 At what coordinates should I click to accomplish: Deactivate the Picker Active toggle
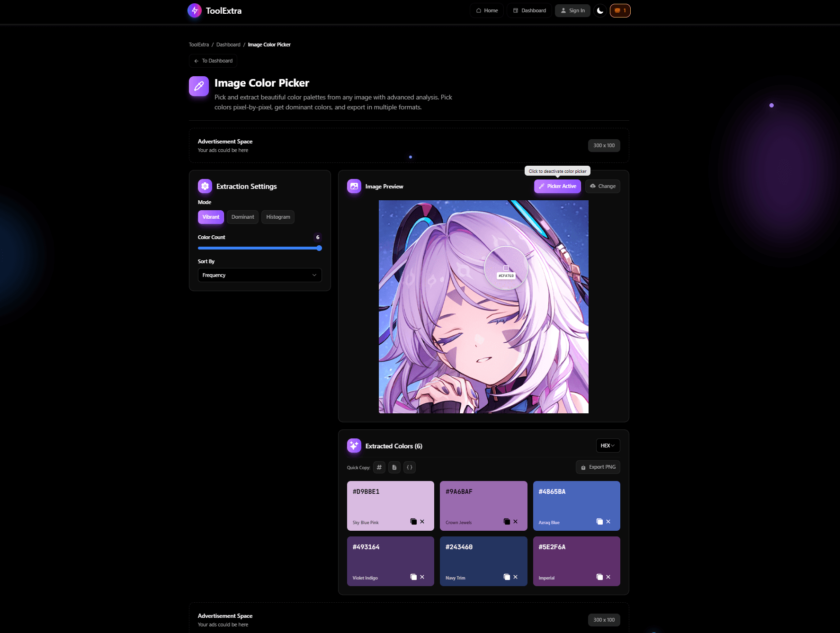pyautogui.click(x=557, y=186)
